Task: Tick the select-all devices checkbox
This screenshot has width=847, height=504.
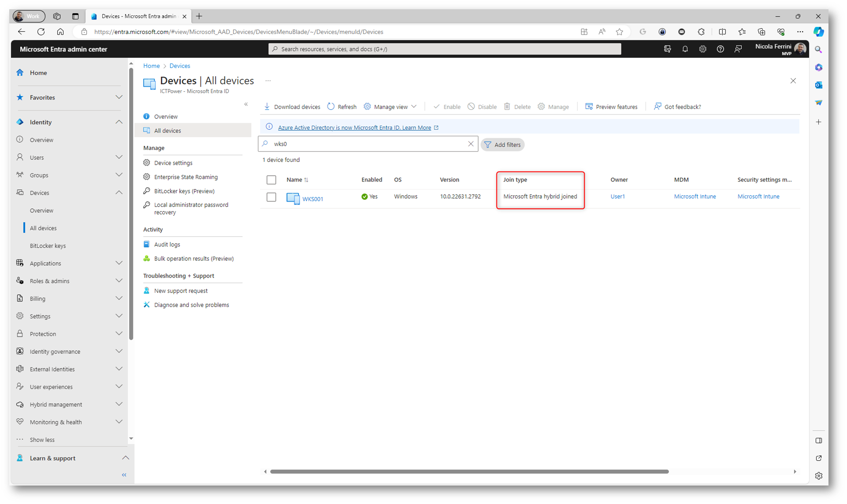Action: (271, 180)
